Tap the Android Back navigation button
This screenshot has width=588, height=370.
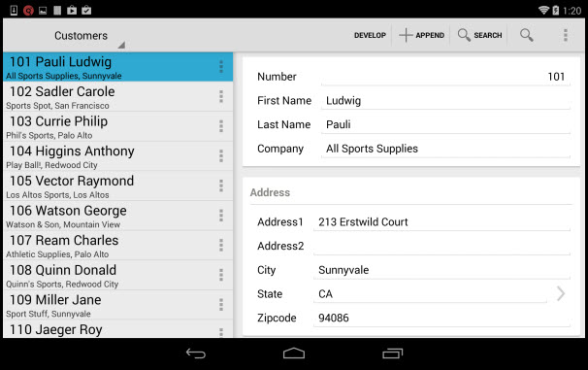pyautogui.click(x=196, y=353)
